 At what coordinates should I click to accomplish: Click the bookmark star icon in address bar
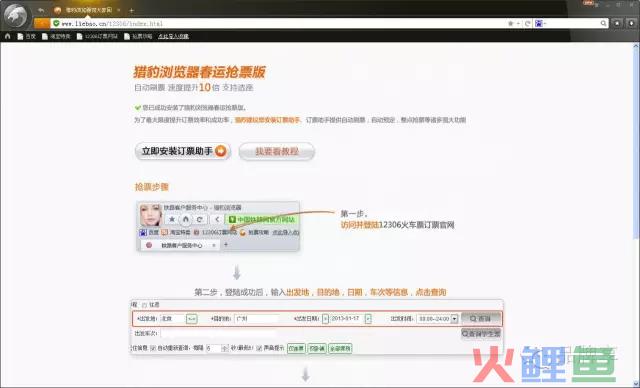(x=510, y=24)
